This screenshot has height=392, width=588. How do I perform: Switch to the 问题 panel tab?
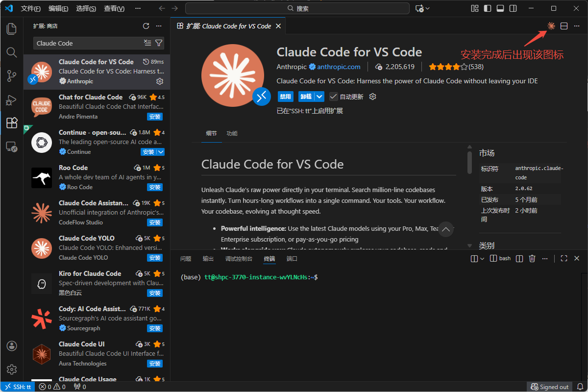186,258
